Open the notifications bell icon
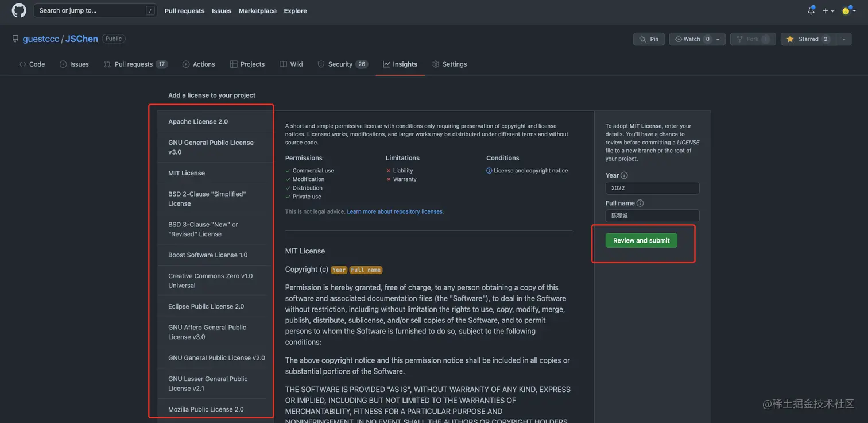The image size is (868, 423). [811, 10]
